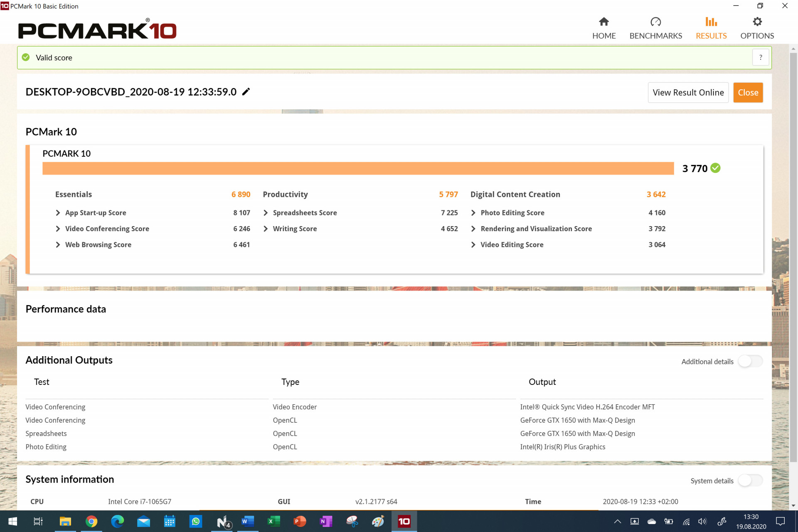Viewport: 798px width, 532px height.
Task: Open the BENCHMARKS gauge icon
Action: [x=655, y=22]
